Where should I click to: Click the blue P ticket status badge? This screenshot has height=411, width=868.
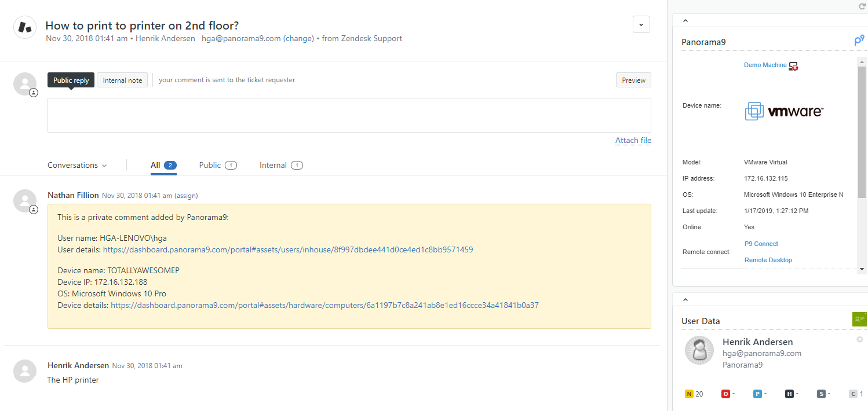point(757,394)
